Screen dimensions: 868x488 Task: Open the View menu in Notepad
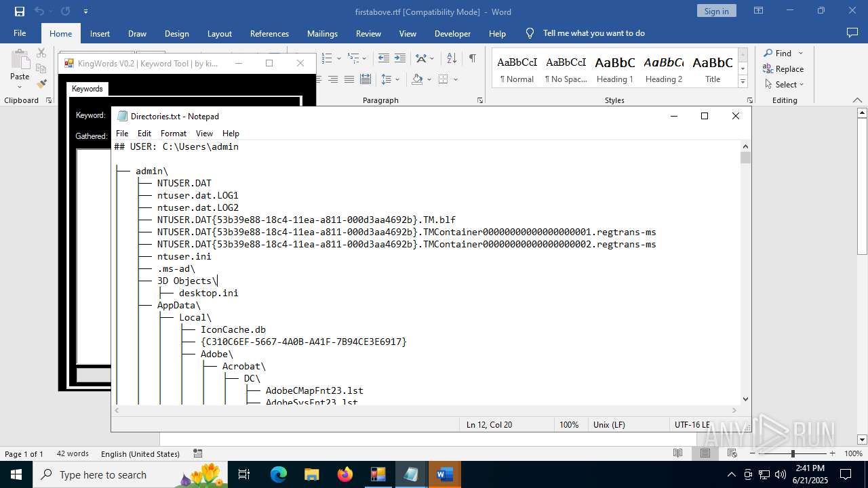204,134
